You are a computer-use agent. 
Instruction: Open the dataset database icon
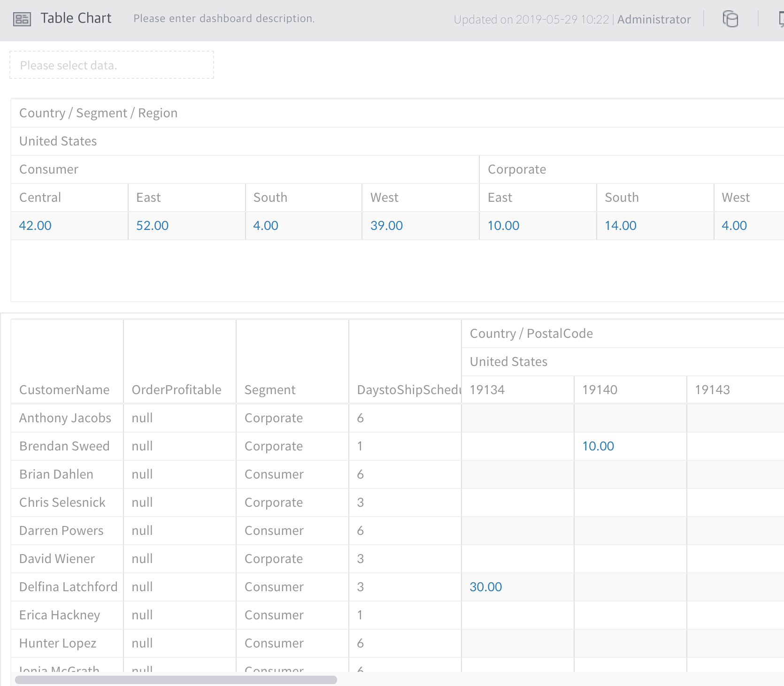click(730, 19)
